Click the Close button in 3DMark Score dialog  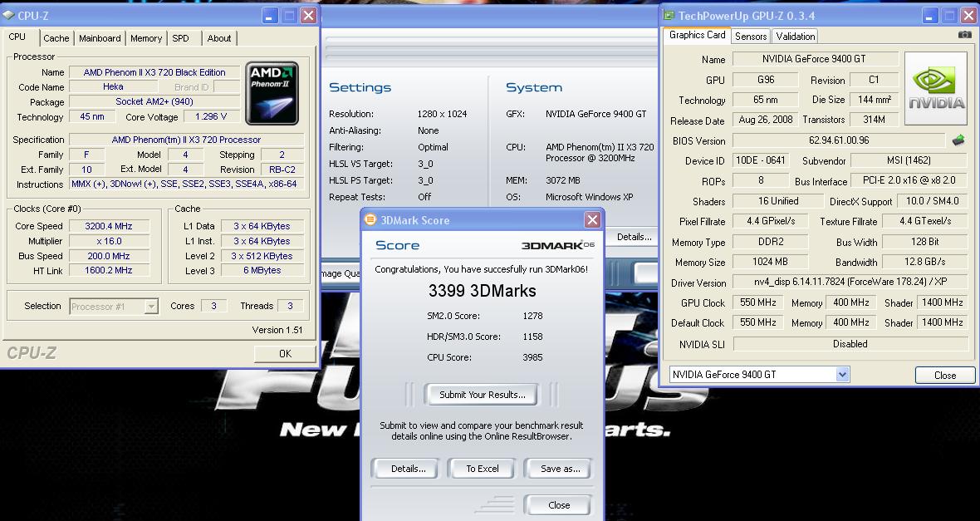coord(559,505)
